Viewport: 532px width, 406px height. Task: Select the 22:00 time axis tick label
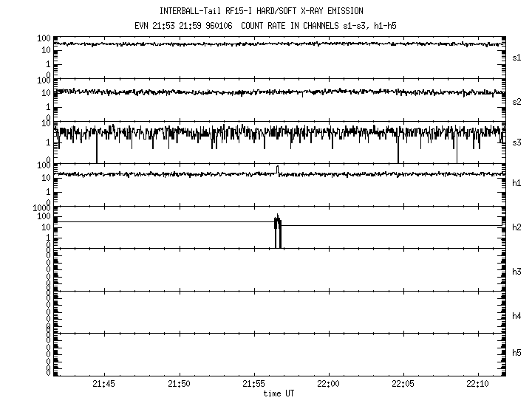[x=328, y=385]
